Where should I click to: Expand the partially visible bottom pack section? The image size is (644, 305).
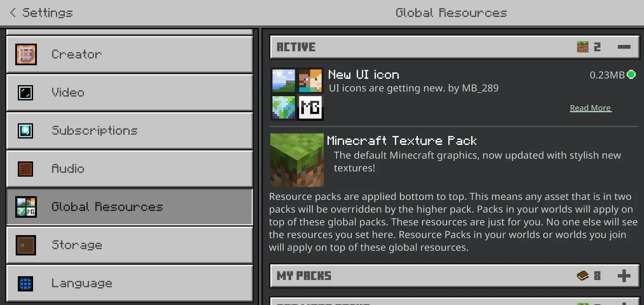(x=624, y=302)
